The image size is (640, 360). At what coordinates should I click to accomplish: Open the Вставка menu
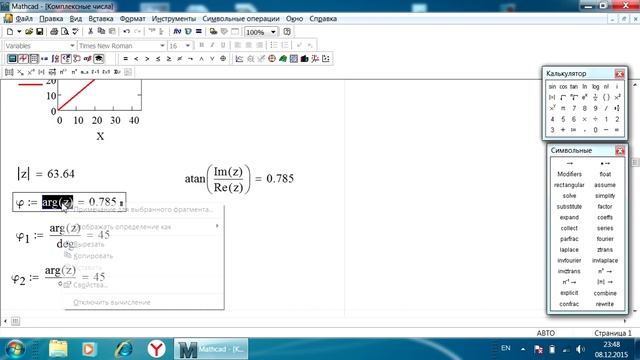(x=101, y=19)
